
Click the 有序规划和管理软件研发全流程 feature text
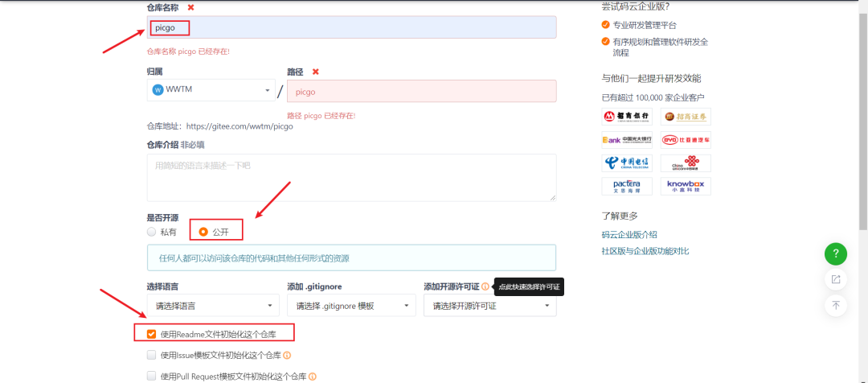pyautogui.click(x=661, y=47)
